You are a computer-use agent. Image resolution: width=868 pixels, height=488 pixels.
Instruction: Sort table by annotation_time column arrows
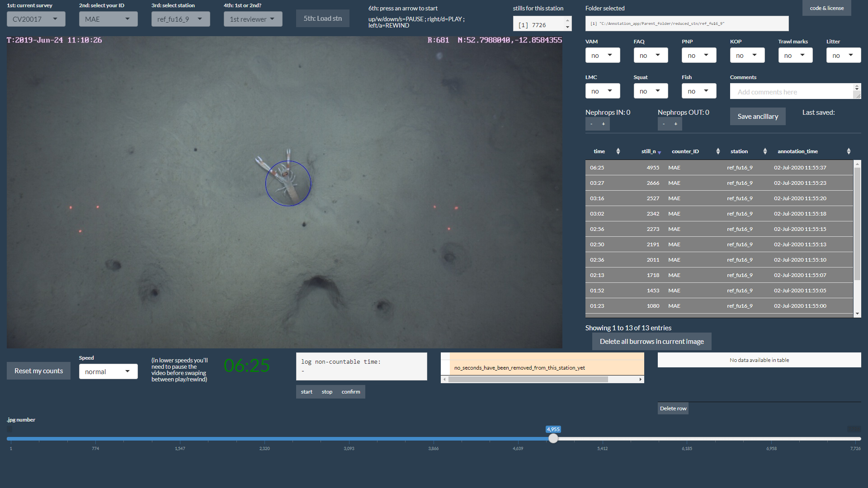tap(848, 151)
